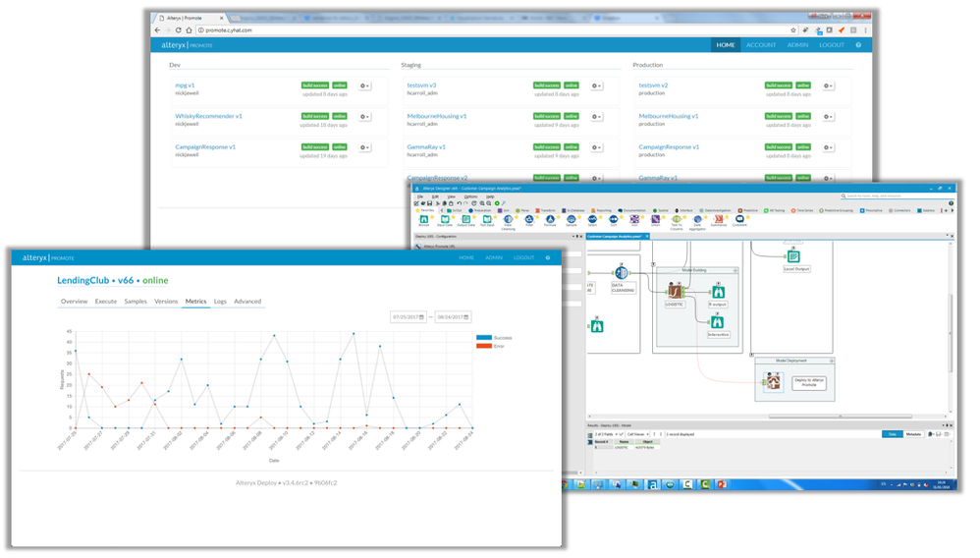Click the help icon in Promote header

(x=858, y=45)
